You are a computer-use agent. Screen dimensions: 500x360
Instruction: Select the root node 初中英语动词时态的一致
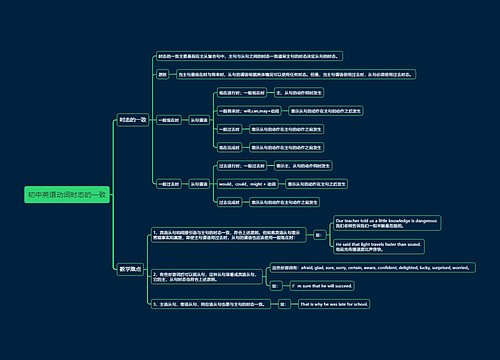67,195
